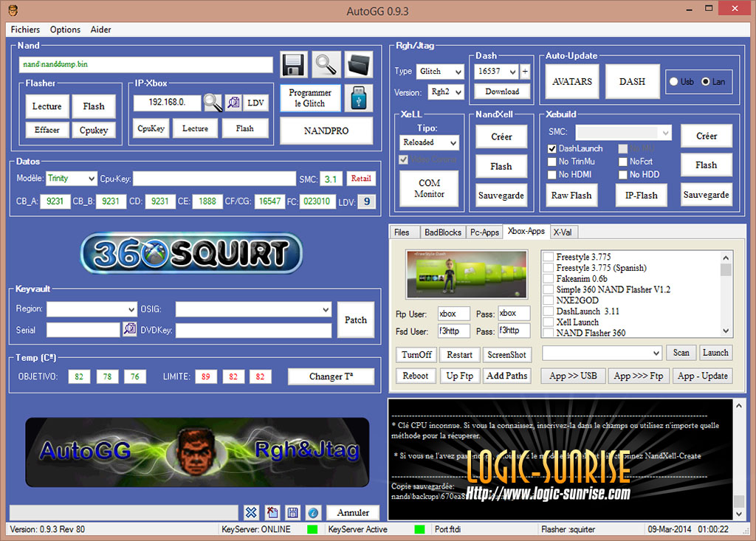
Task: Click the magnifying glass browse icon in Nand
Action: coord(326,65)
